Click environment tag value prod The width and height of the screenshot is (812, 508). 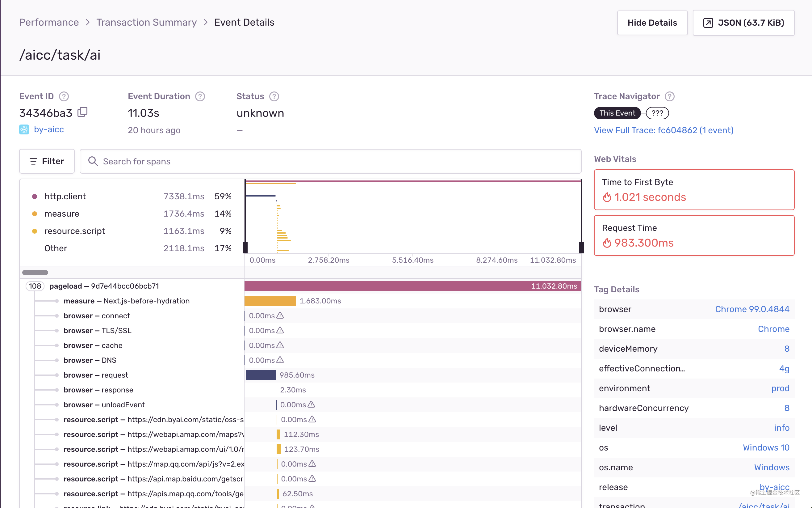[x=780, y=388]
